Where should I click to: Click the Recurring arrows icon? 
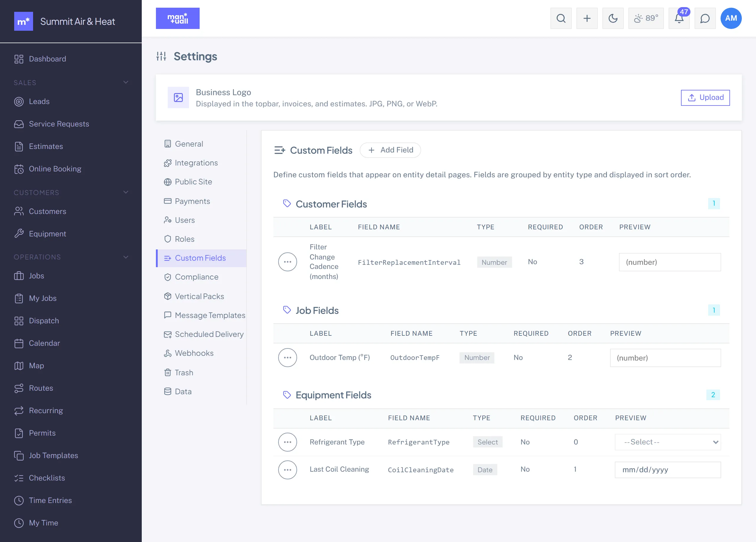point(19,410)
